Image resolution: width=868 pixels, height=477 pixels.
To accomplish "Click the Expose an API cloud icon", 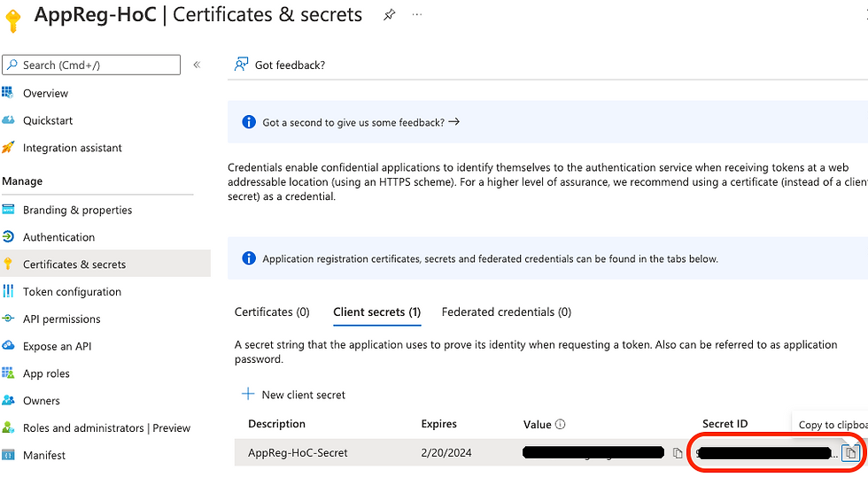I will (8, 345).
